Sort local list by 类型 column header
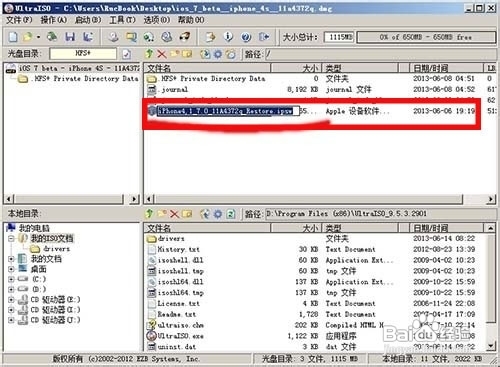Image resolution: width=500 pixels, height=367 pixels. pyautogui.click(x=360, y=228)
